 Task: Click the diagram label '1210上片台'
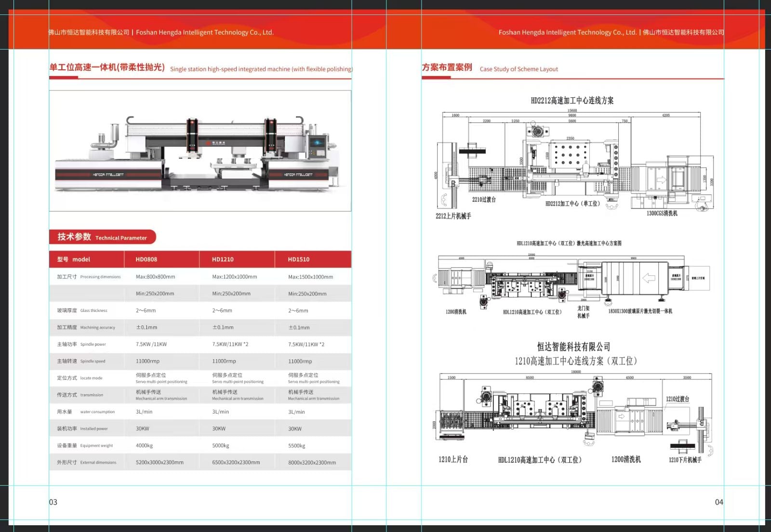tap(453, 459)
